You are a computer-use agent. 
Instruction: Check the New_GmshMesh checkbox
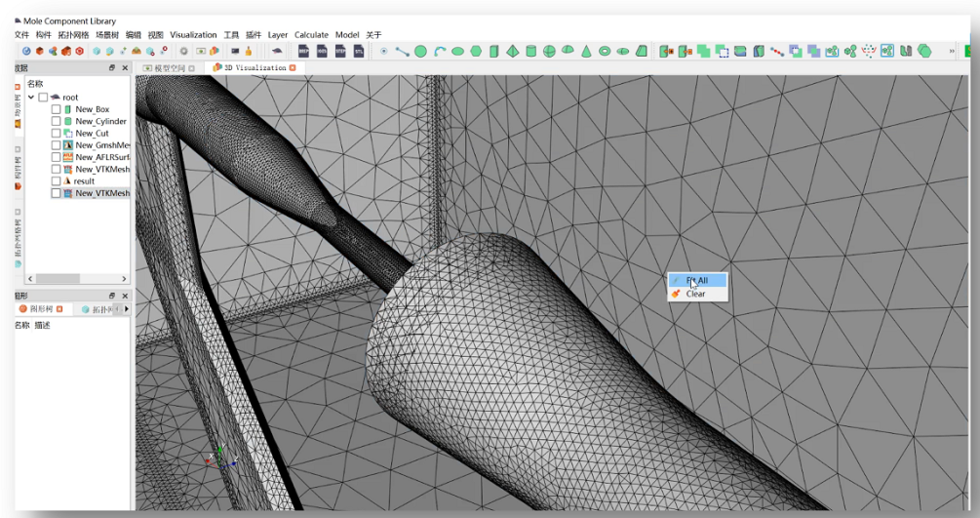tap(57, 145)
